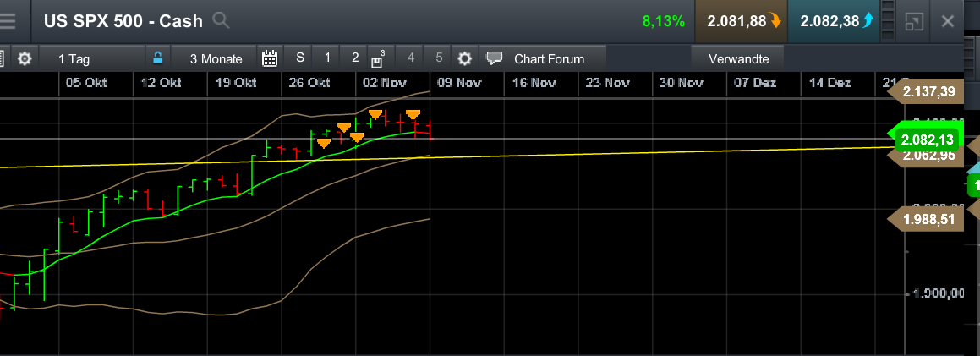Click the speech bubble chat icon

(495, 58)
